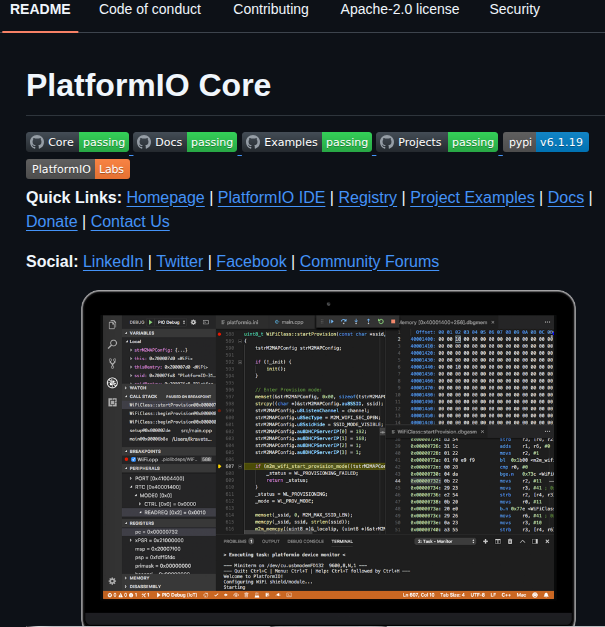Follow the Homepage quick link
The width and height of the screenshot is (605, 627).
coord(165,198)
